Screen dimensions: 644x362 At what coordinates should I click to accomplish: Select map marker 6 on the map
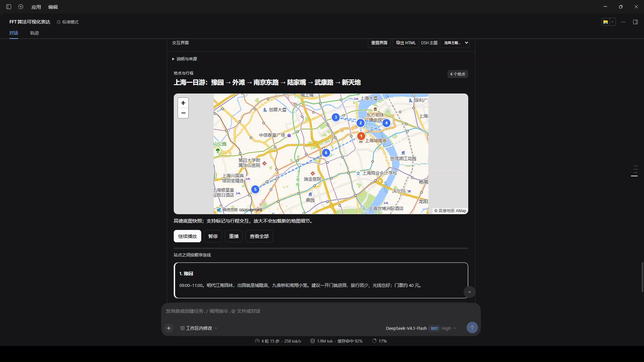click(326, 153)
